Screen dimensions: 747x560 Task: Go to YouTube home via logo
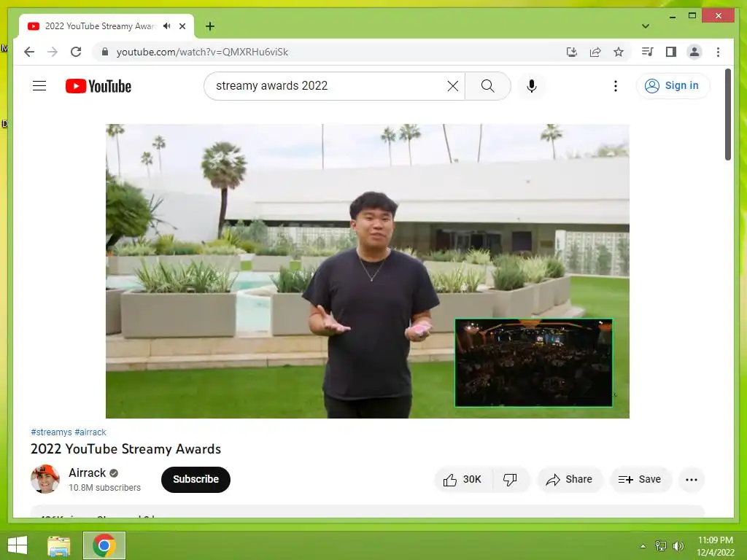point(98,86)
